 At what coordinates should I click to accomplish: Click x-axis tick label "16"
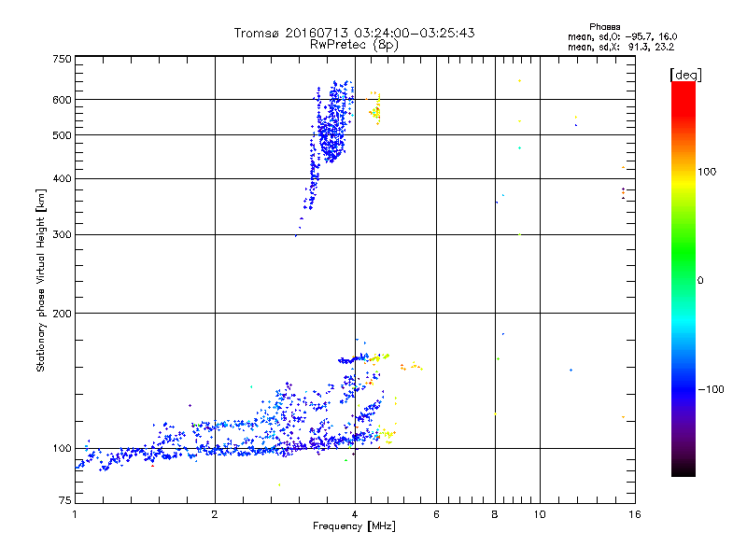click(635, 514)
